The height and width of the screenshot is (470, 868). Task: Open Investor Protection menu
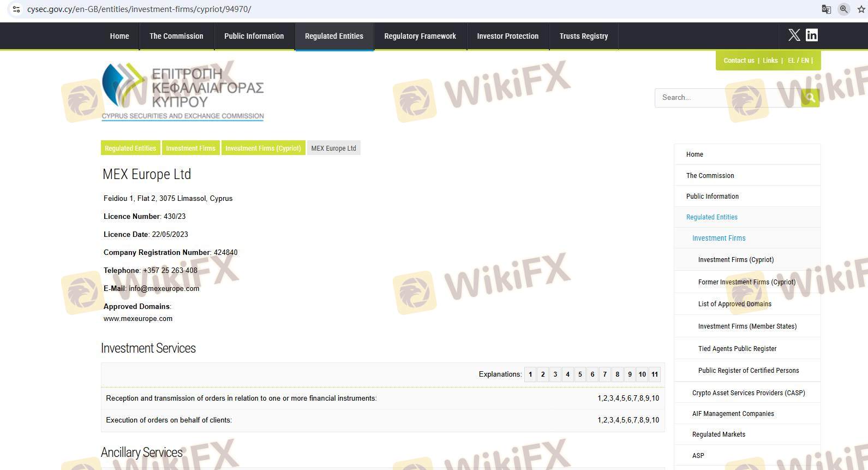(x=508, y=36)
